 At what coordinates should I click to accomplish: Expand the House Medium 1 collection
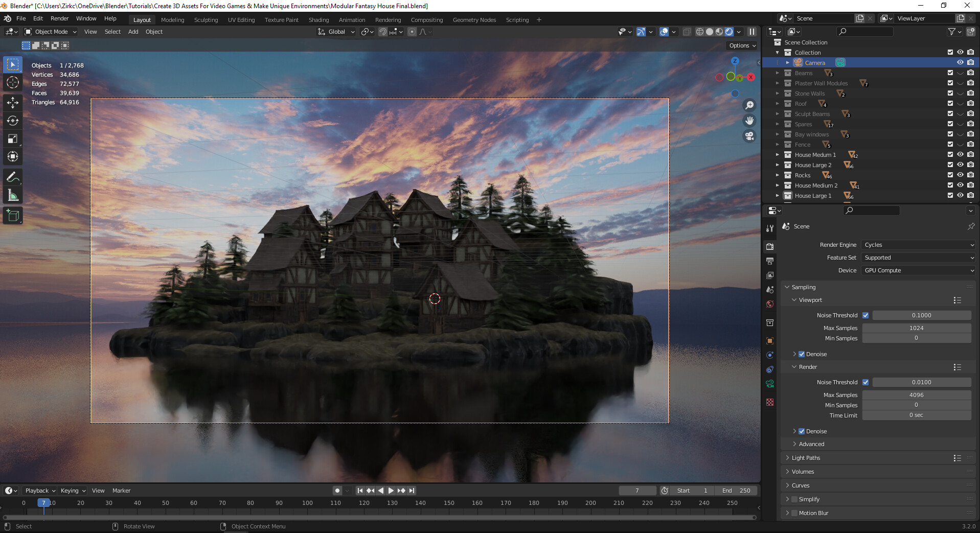tap(779, 154)
